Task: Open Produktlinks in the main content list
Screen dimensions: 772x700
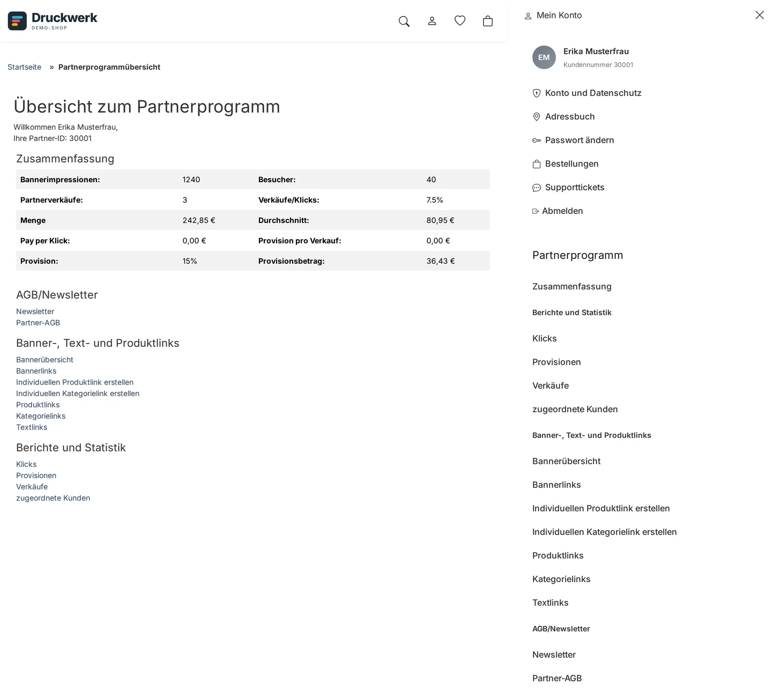Action: [x=38, y=405]
